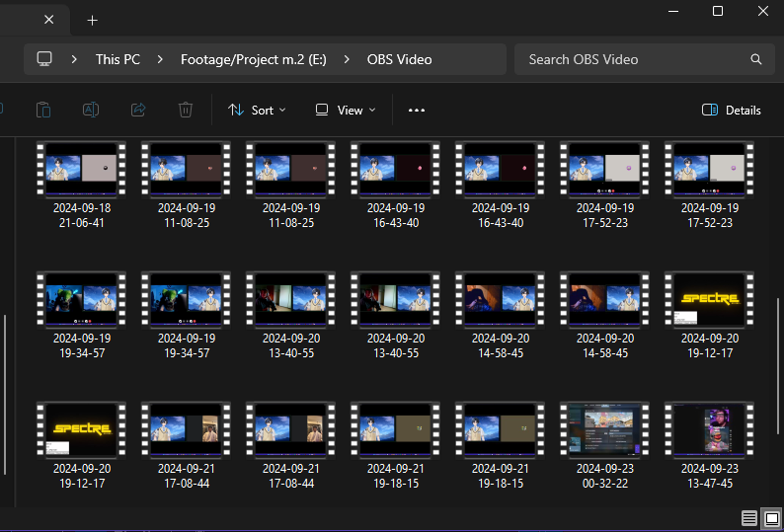Click the PC monitor icon in the address bar
Image resolution: width=784 pixels, height=532 pixels.
point(44,59)
